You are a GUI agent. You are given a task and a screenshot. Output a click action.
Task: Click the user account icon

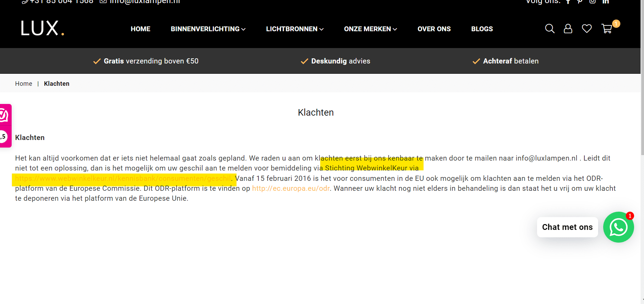(x=568, y=28)
